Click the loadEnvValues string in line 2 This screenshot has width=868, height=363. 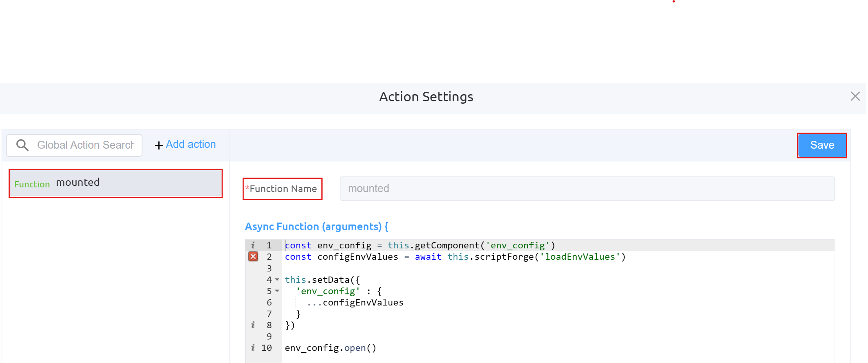(580, 257)
